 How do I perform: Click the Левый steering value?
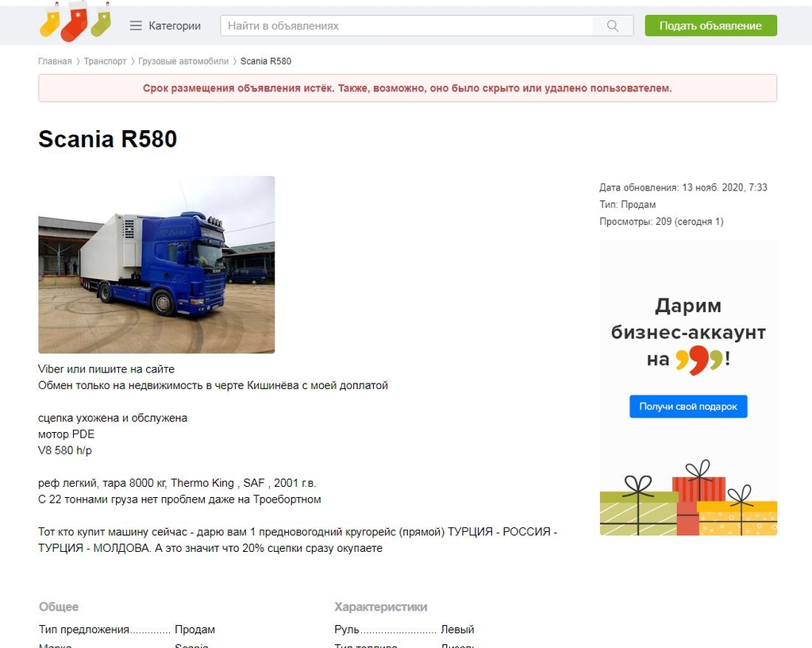point(457,630)
